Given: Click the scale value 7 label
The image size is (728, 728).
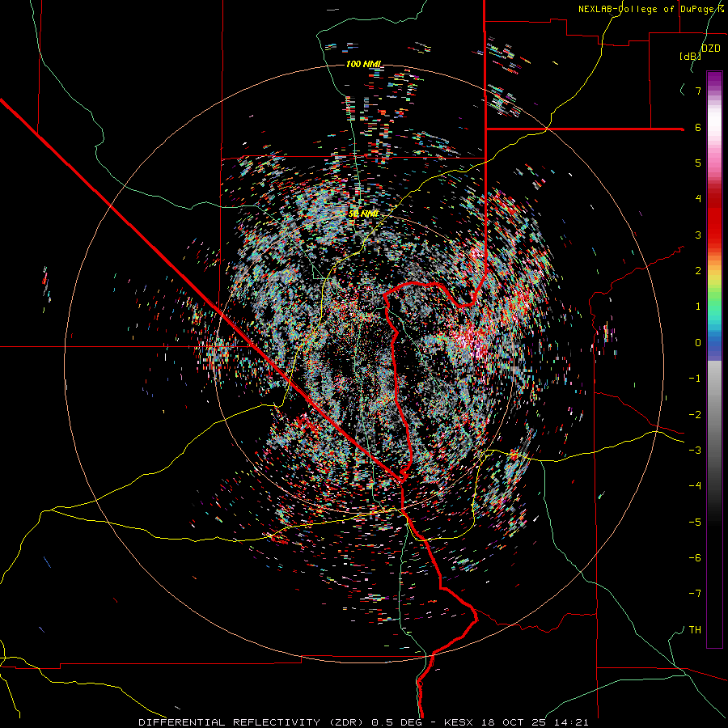Looking at the screenshot, I should [x=698, y=91].
